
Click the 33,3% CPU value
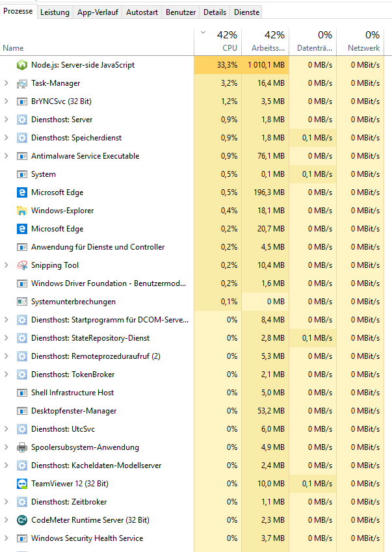click(x=227, y=65)
